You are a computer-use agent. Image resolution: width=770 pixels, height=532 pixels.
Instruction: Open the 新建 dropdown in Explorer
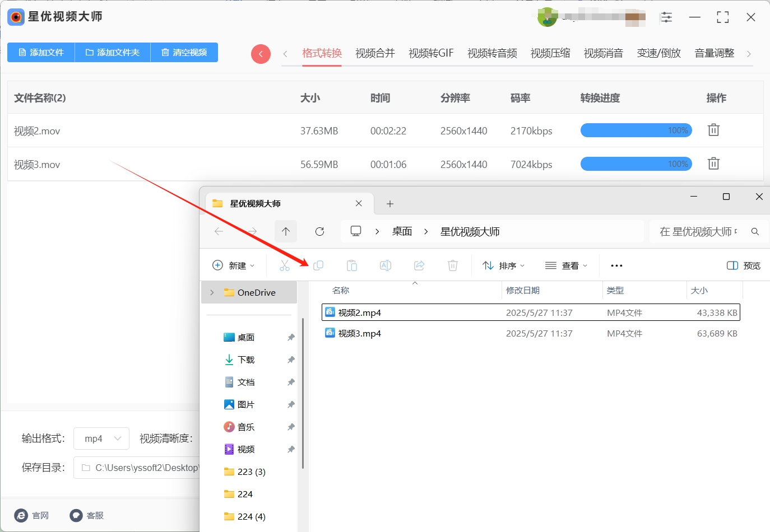(x=234, y=265)
